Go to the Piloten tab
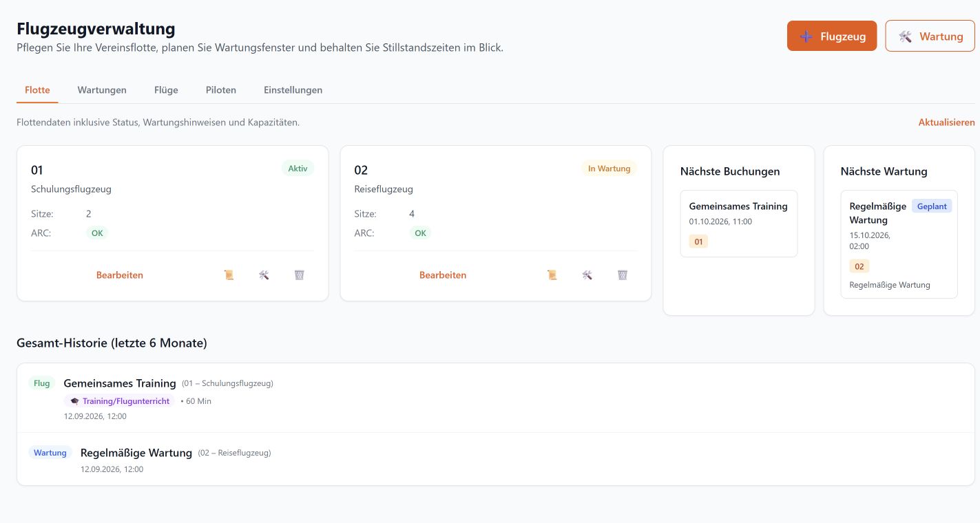 click(221, 90)
